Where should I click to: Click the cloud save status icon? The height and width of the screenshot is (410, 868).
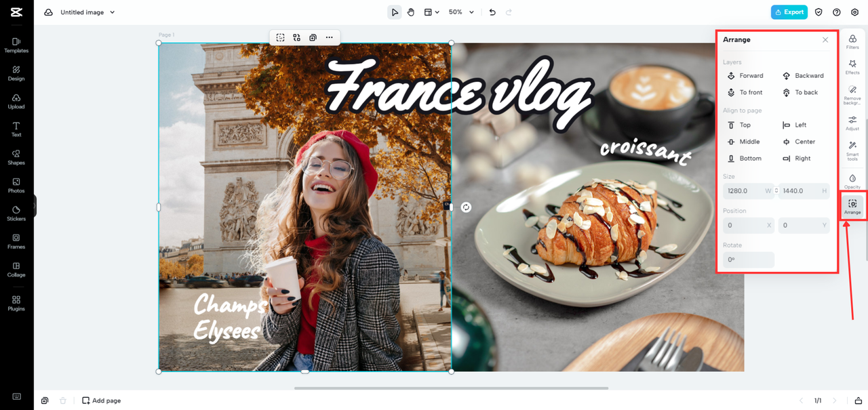48,12
